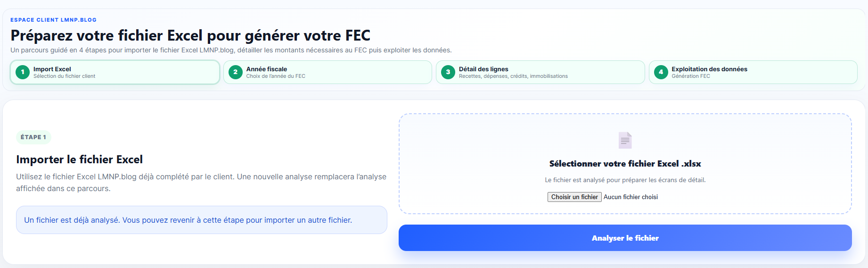Screen dimensions: 868x268
Task: Open the Import Excel step tab
Action: point(115,72)
